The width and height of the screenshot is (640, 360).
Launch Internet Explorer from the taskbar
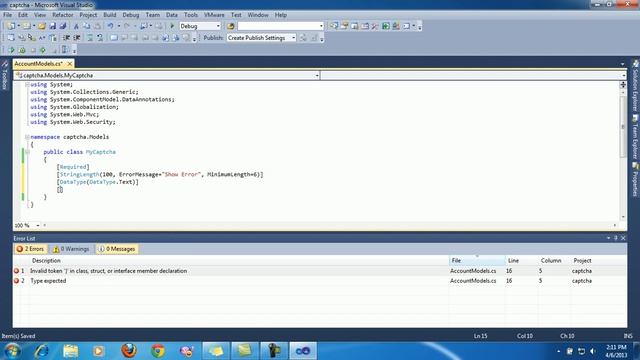tap(42, 351)
